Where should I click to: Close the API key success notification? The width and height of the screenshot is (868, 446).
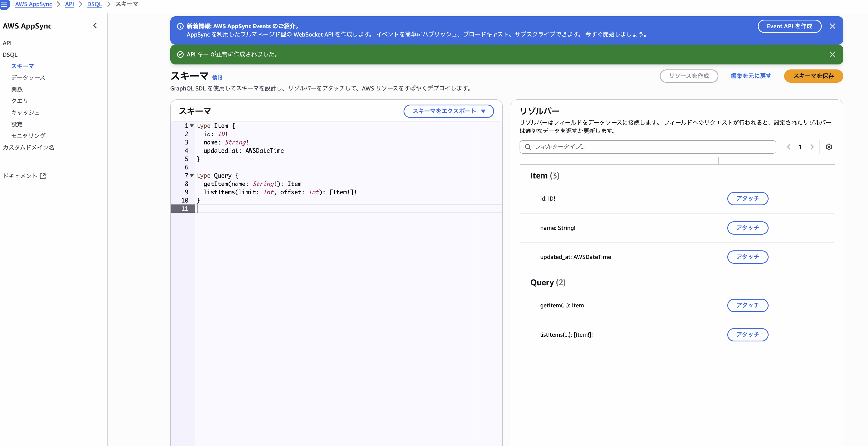[x=832, y=55]
